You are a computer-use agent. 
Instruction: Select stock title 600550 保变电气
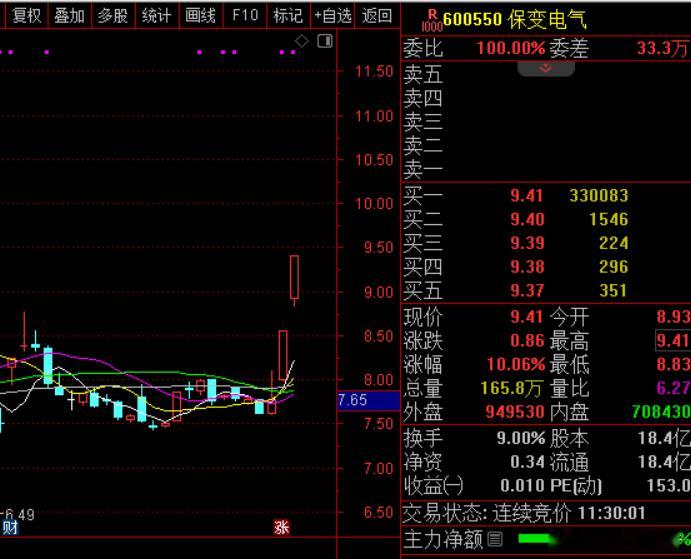(x=515, y=19)
